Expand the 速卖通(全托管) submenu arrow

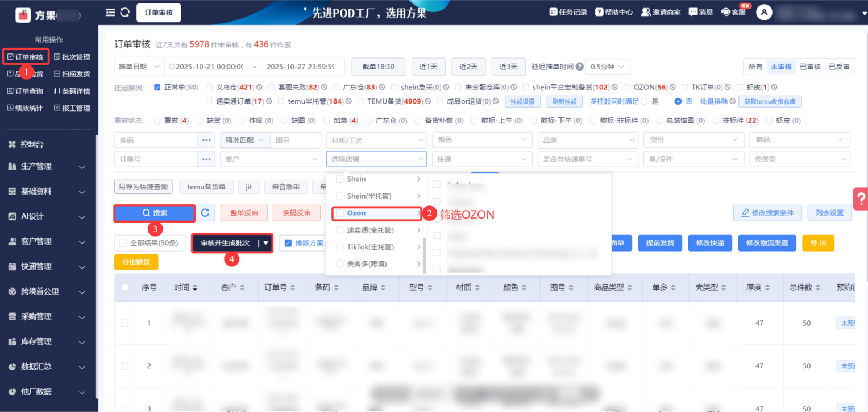418,230
